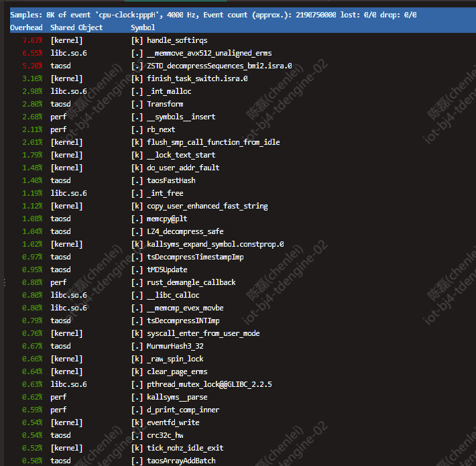Select the handle_softirqs kernel symbol row
The height and width of the screenshot is (466, 476).
coord(177,40)
